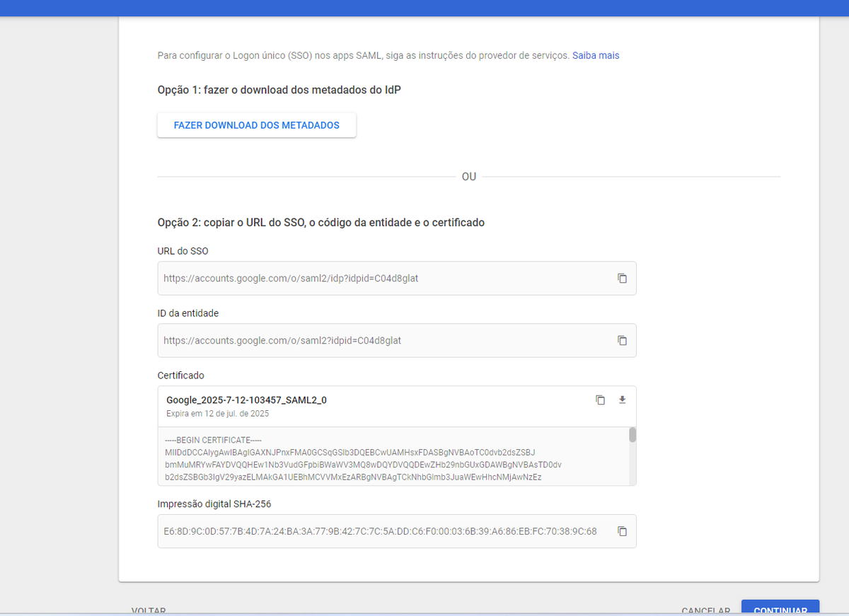Click the ID da entidade URL text
Viewport: 849px width, 616px height.
coord(282,340)
